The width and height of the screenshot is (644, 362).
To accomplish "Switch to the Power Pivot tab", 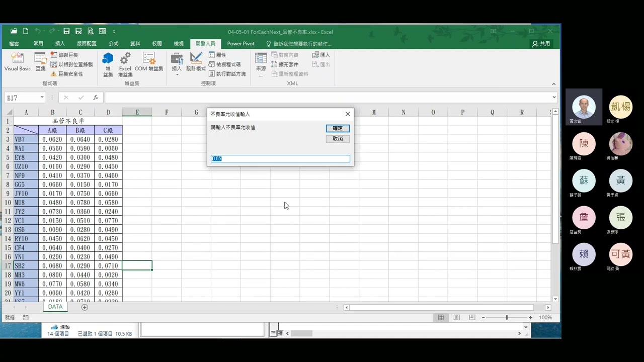I will (x=241, y=44).
